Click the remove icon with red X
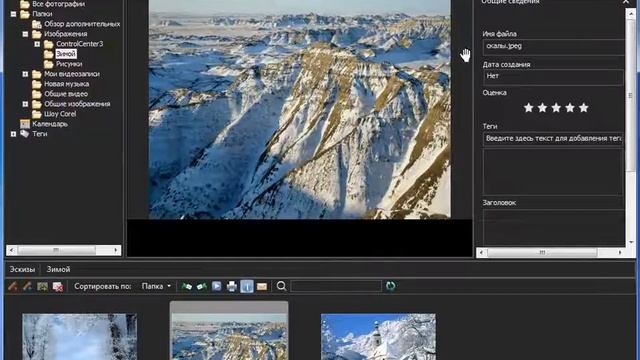Image resolution: width=640 pixels, height=360 pixels. pos(58,287)
